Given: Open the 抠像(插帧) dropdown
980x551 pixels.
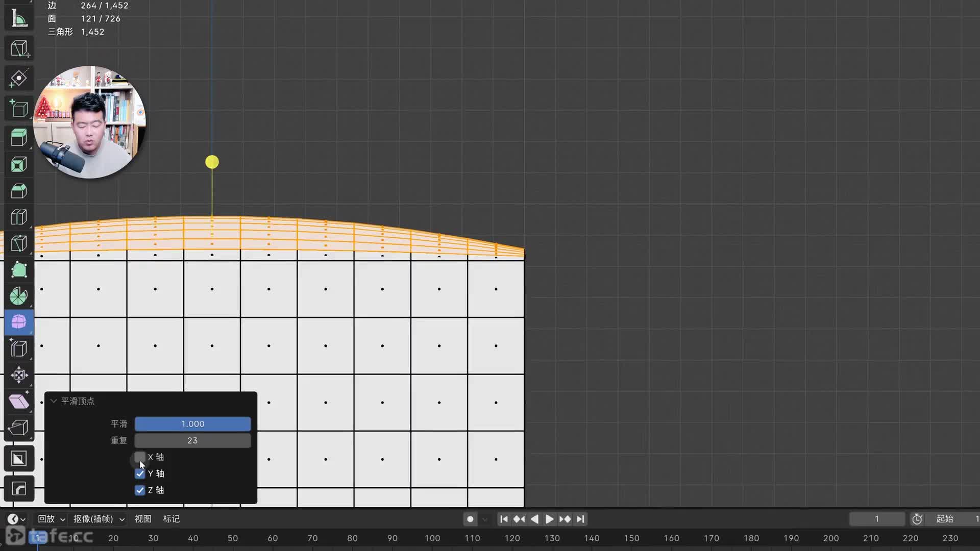Looking at the screenshot, I should click(99, 519).
